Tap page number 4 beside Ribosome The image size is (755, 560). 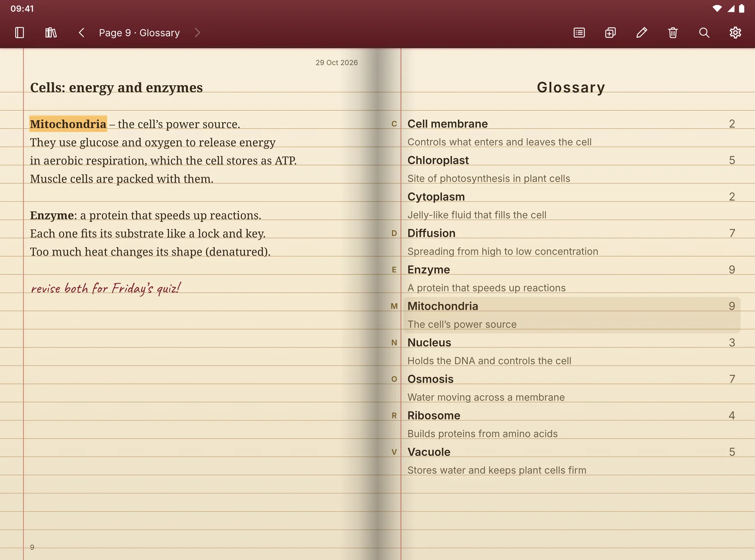click(x=732, y=415)
